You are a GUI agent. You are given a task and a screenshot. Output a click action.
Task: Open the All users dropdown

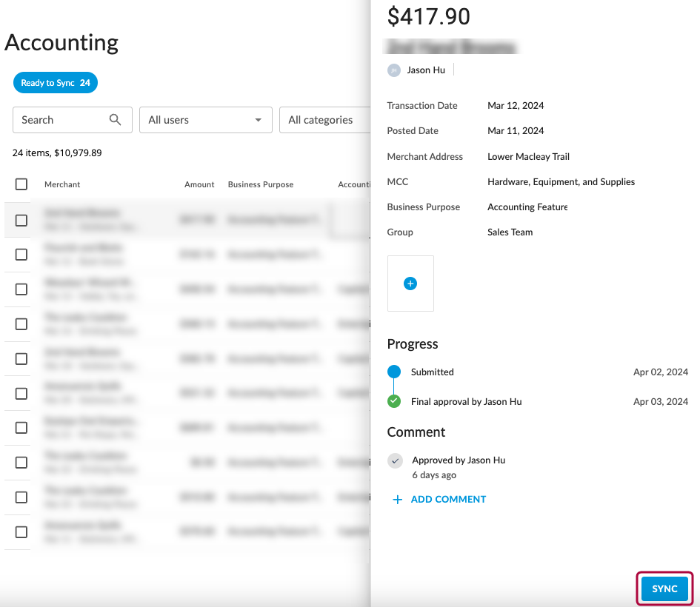206,120
